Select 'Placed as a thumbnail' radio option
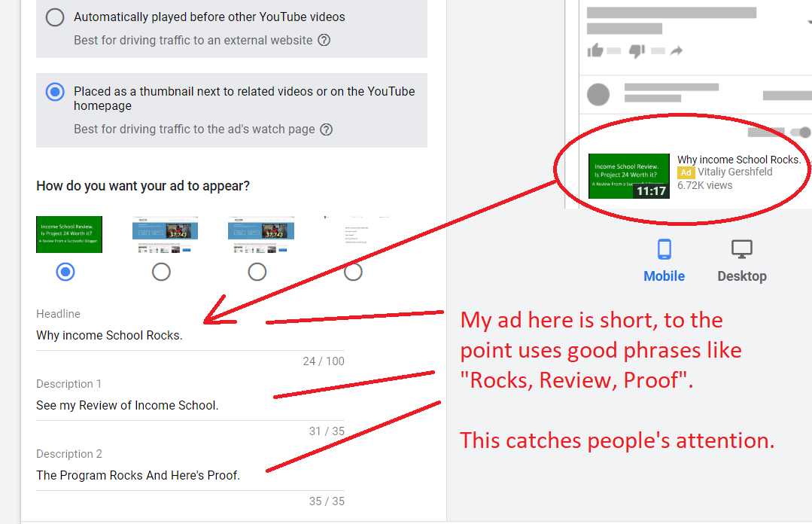812x524 pixels. point(55,93)
